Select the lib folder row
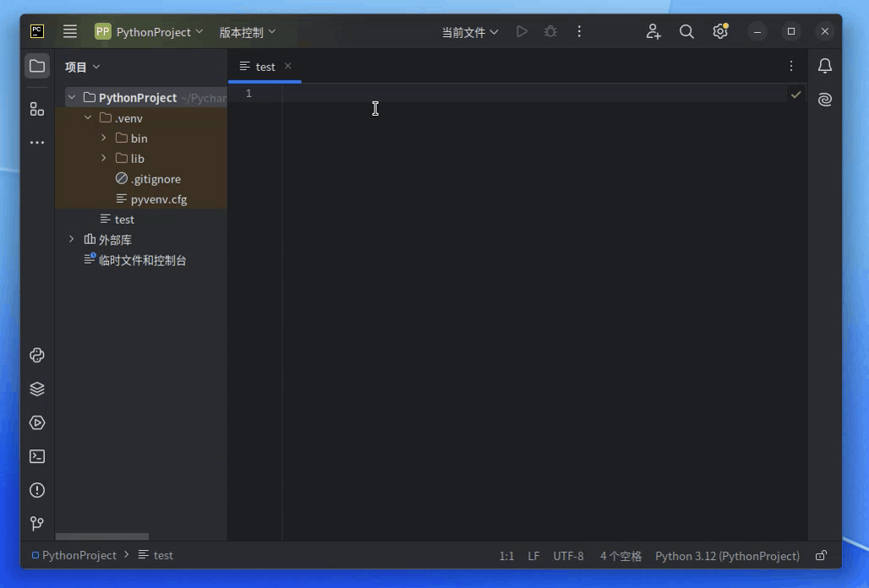The width and height of the screenshot is (869, 588). point(141,158)
